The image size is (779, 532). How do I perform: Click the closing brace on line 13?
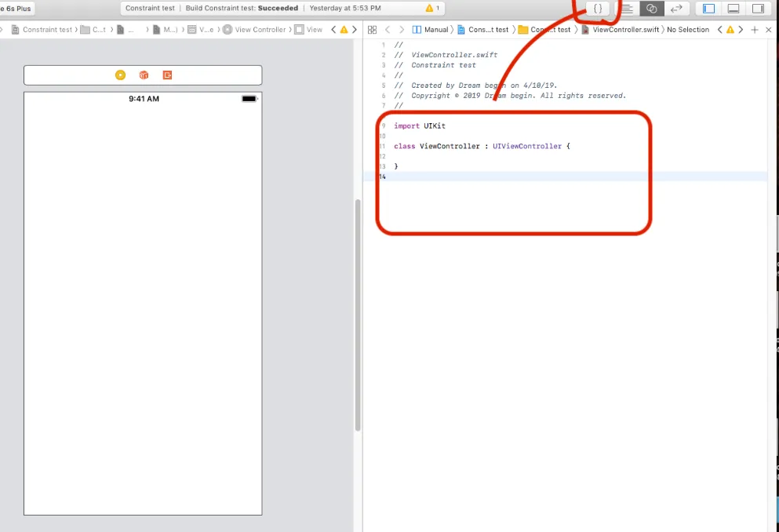pyautogui.click(x=396, y=166)
